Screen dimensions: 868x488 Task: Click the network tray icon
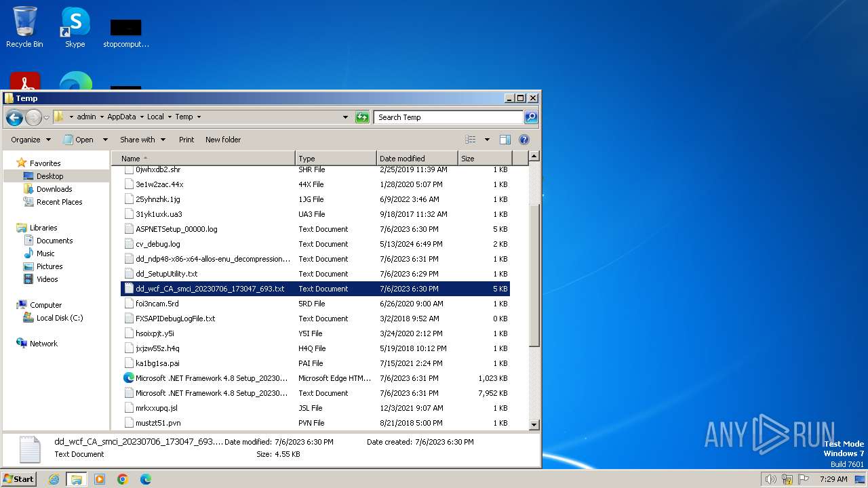[x=787, y=479]
